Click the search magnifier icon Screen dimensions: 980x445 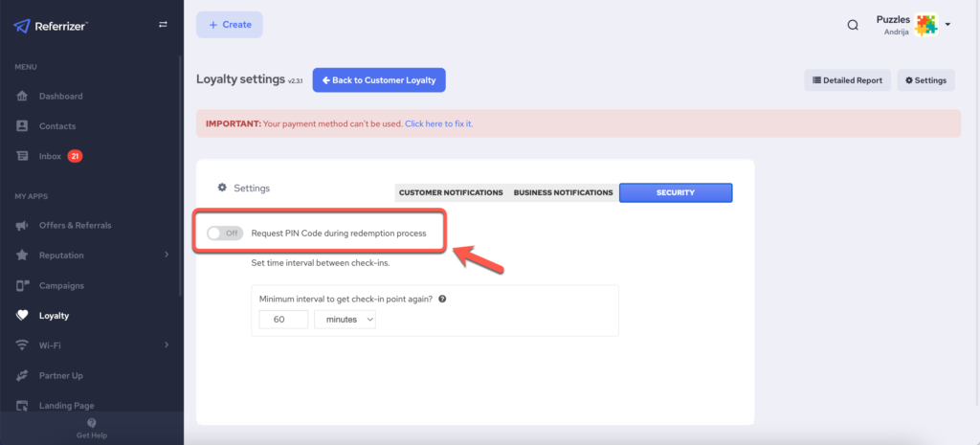pos(853,25)
